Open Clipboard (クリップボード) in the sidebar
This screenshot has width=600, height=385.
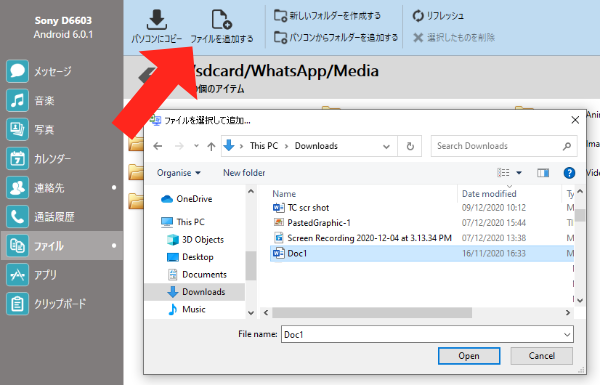61,304
